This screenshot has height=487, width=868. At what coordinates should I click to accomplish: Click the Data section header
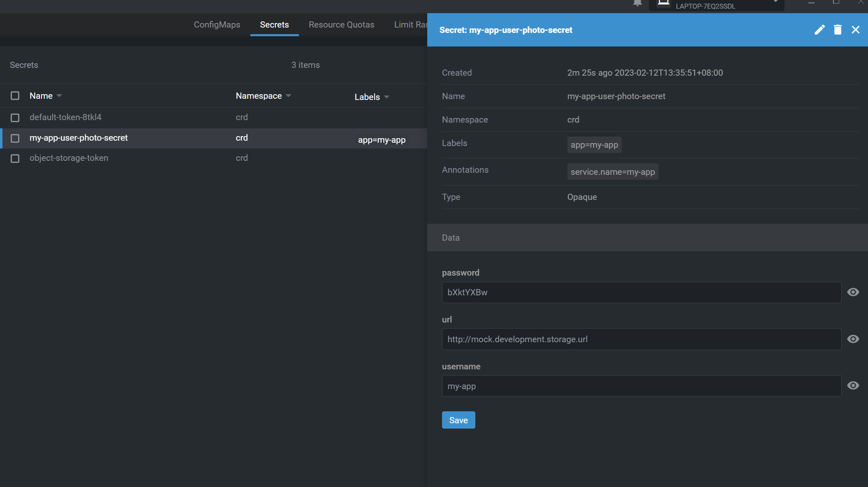(647, 238)
